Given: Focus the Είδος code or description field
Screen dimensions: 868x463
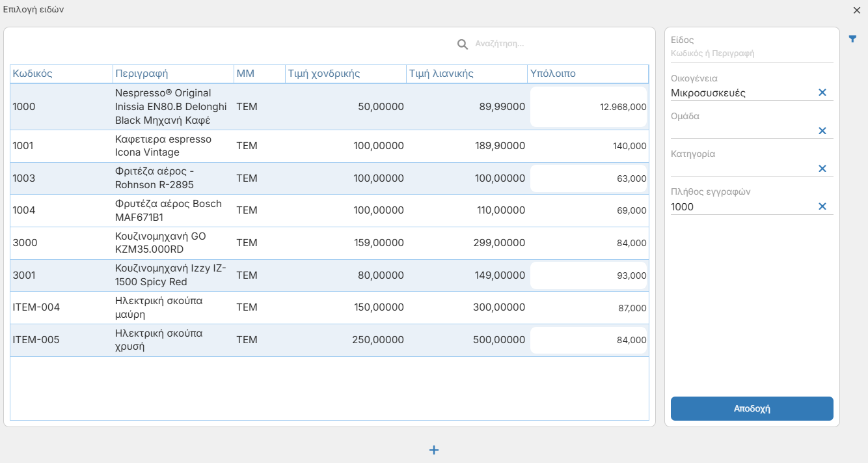Looking at the screenshot, I should (x=752, y=54).
